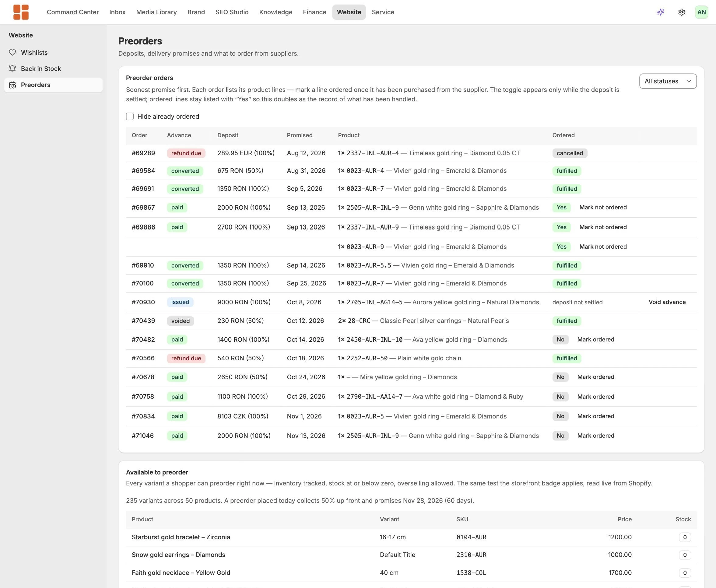Click the Back in Stock bell icon
Image resolution: width=716 pixels, height=588 pixels.
[12, 69]
